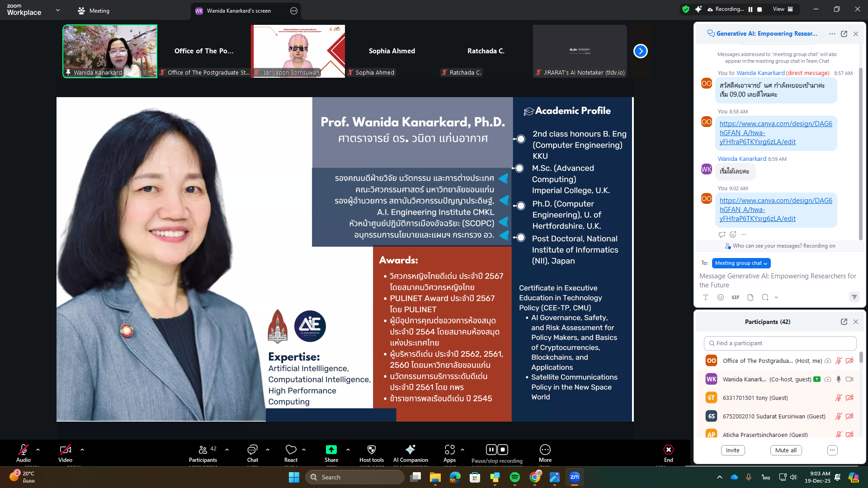Start camera with Video button
This screenshot has width=868, height=488.
click(65, 450)
